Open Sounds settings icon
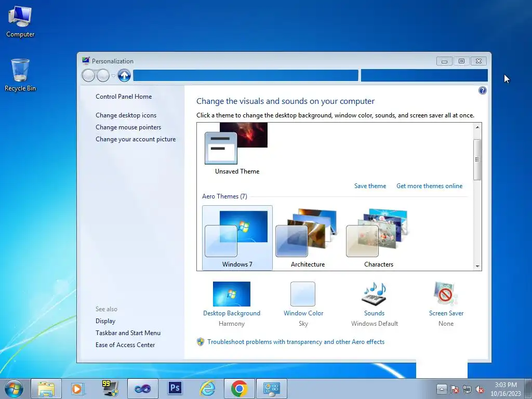 pyautogui.click(x=374, y=294)
